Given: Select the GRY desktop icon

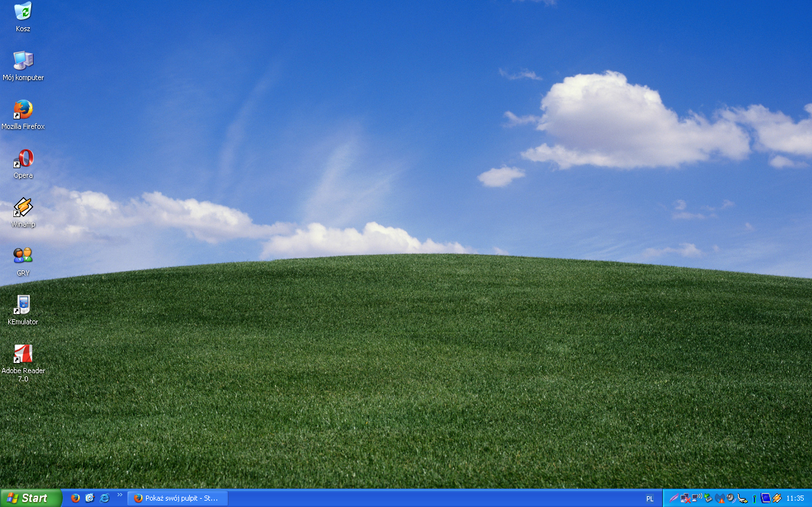Looking at the screenshot, I should (23, 261).
